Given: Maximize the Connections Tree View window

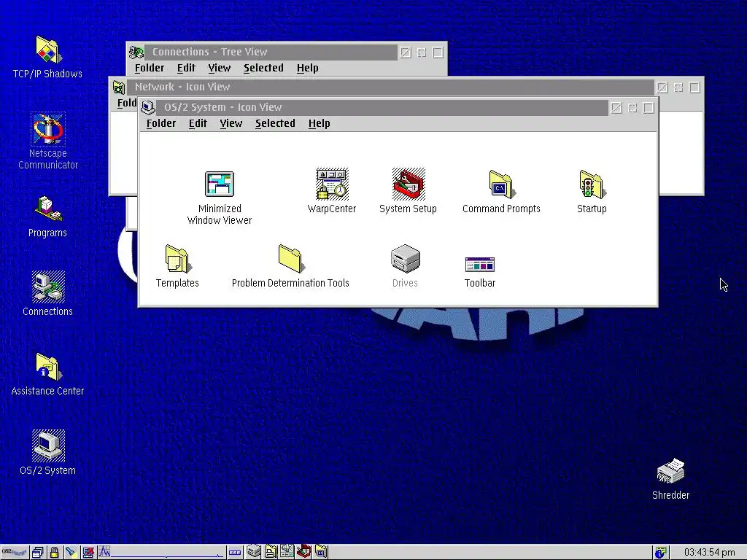Looking at the screenshot, I should 438,52.
